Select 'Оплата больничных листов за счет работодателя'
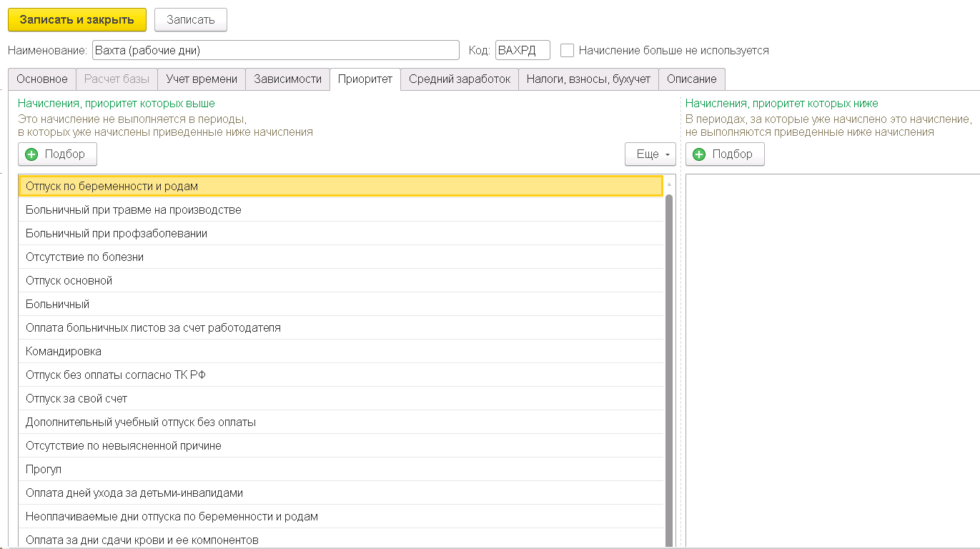 pyautogui.click(x=341, y=327)
